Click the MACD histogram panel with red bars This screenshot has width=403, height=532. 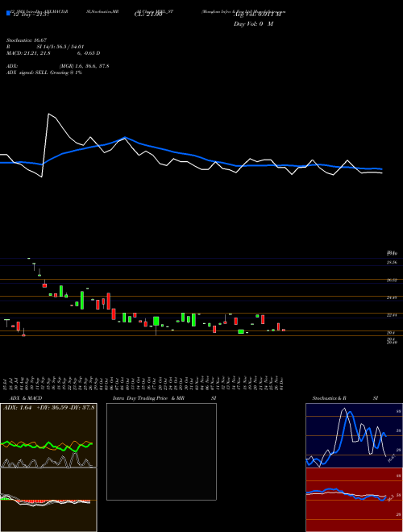pyautogui.click(x=48, y=500)
